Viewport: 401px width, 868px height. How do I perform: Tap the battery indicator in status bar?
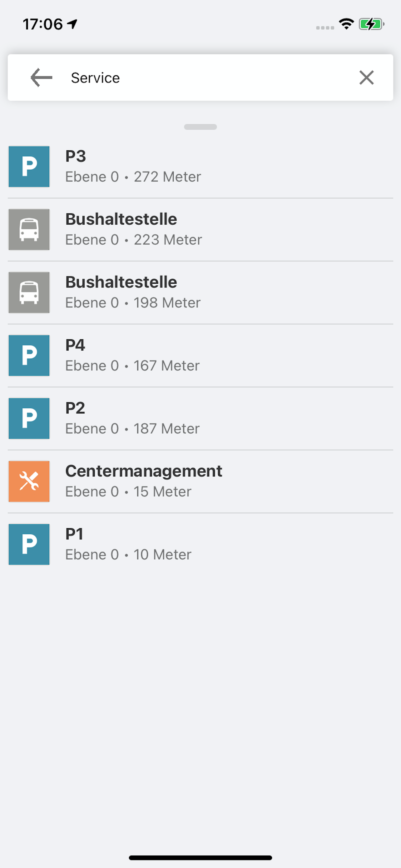click(372, 24)
